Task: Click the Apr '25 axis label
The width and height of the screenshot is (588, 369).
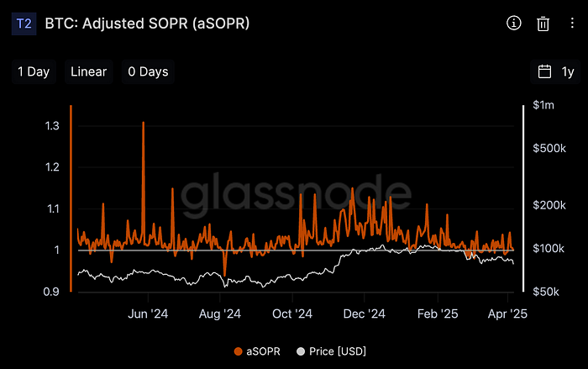Action: pyautogui.click(x=507, y=314)
